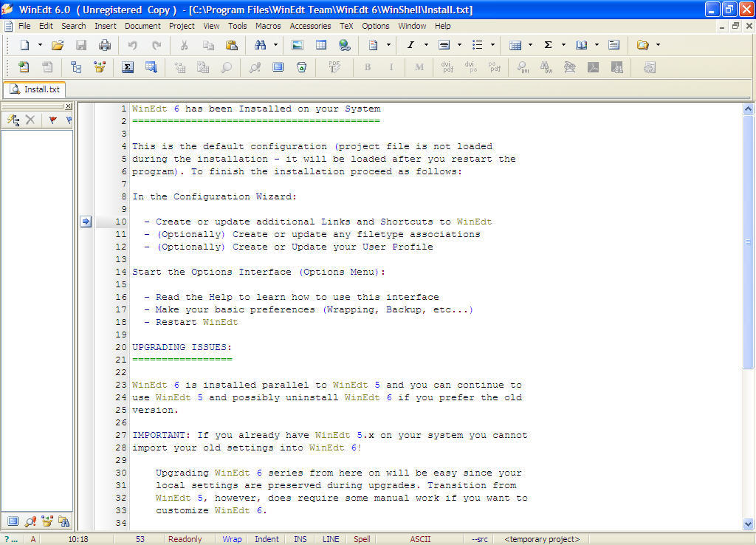Open a file with the Open folder icon

click(58, 45)
